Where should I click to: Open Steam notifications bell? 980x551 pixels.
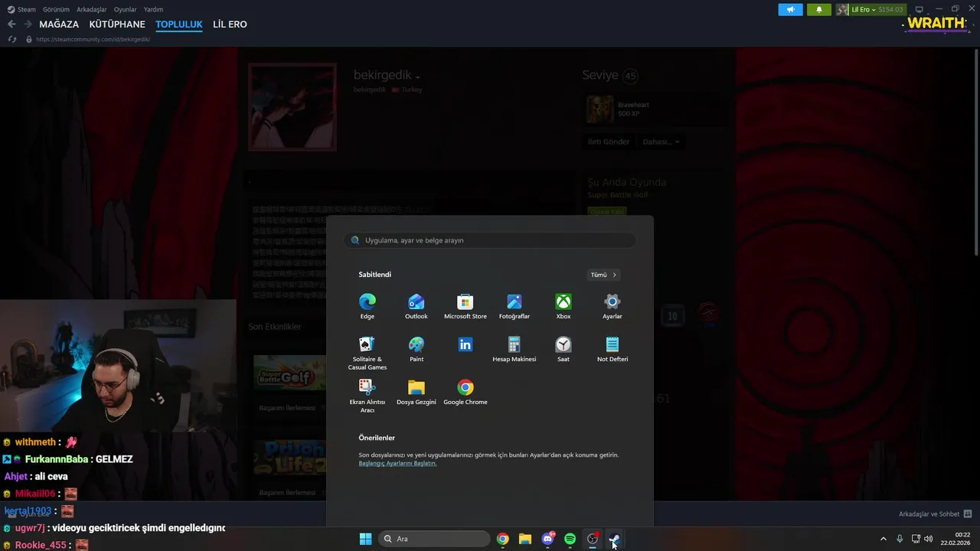tap(818, 9)
